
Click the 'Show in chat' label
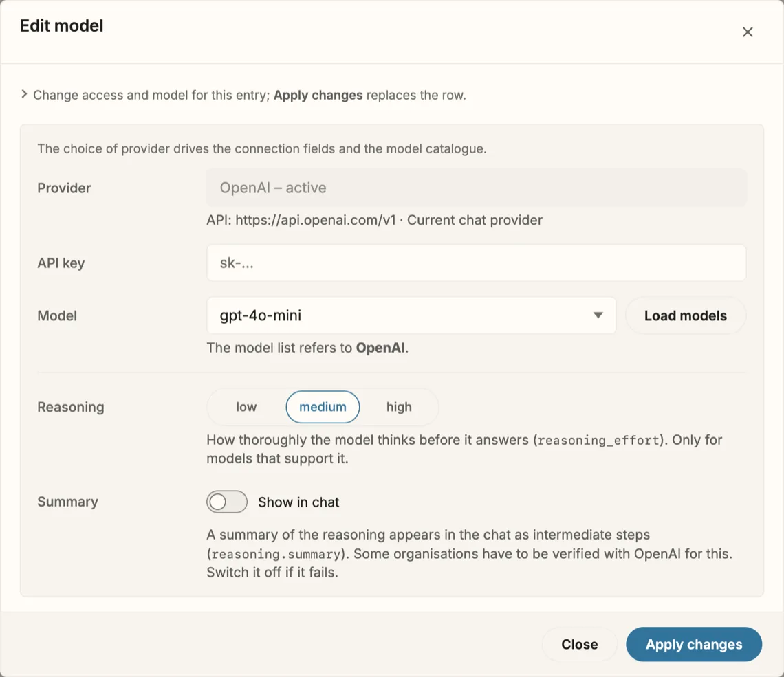[x=298, y=502]
